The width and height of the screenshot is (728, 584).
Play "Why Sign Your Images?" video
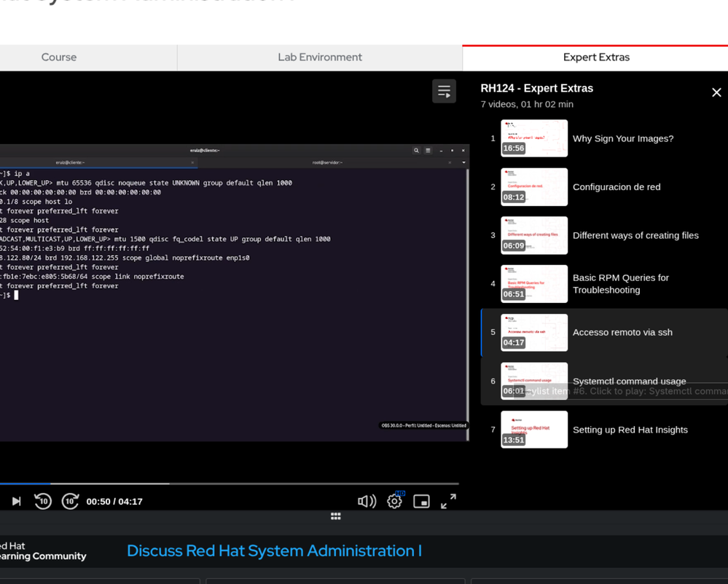point(623,138)
